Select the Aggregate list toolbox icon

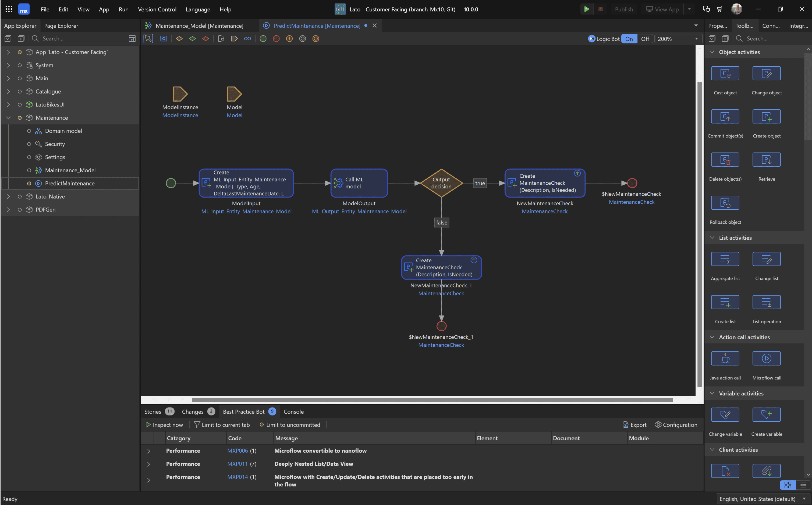coord(725,259)
